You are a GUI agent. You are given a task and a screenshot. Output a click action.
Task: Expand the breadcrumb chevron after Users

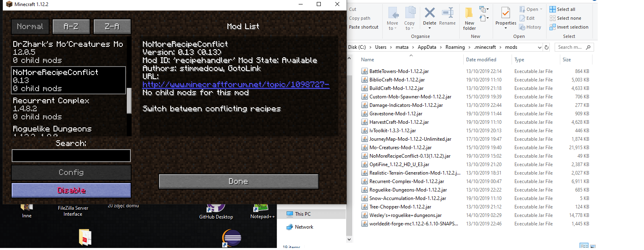pyautogui.click(x=390, y=47)
